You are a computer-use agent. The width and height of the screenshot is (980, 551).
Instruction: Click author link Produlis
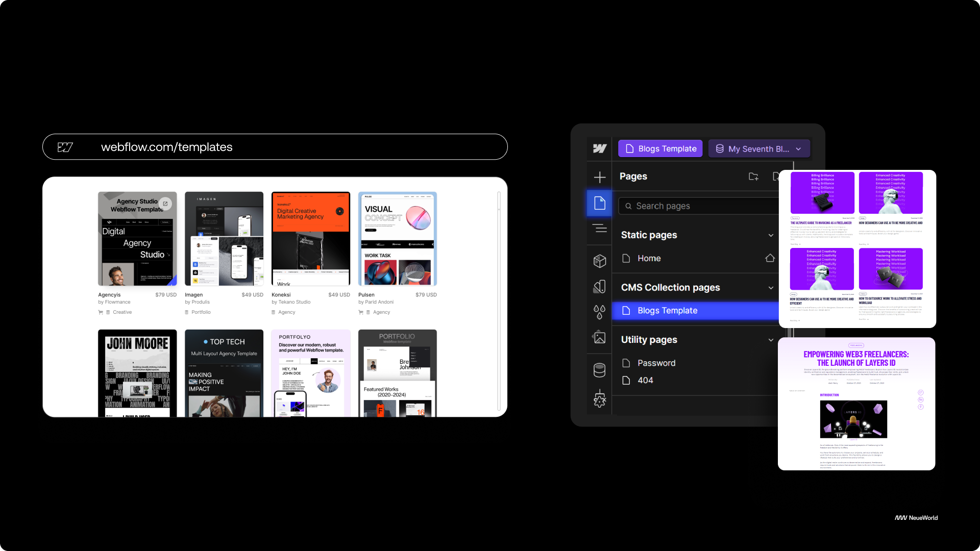(201, 302)
